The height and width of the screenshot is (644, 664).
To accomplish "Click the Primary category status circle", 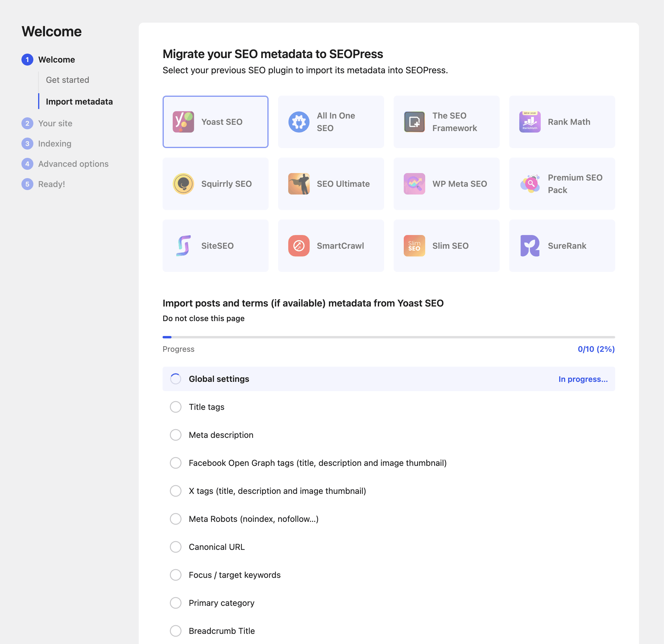I will tap(175, 603).
